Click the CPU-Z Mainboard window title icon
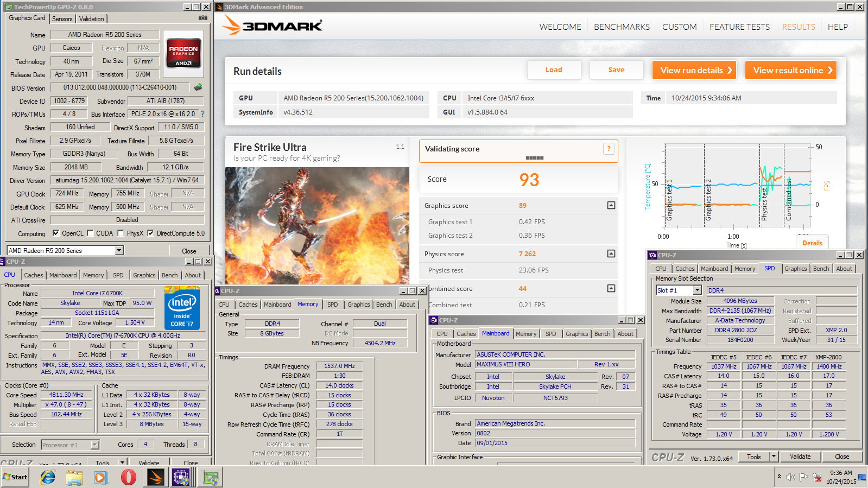The image size is (868, 488). (433, 320)
